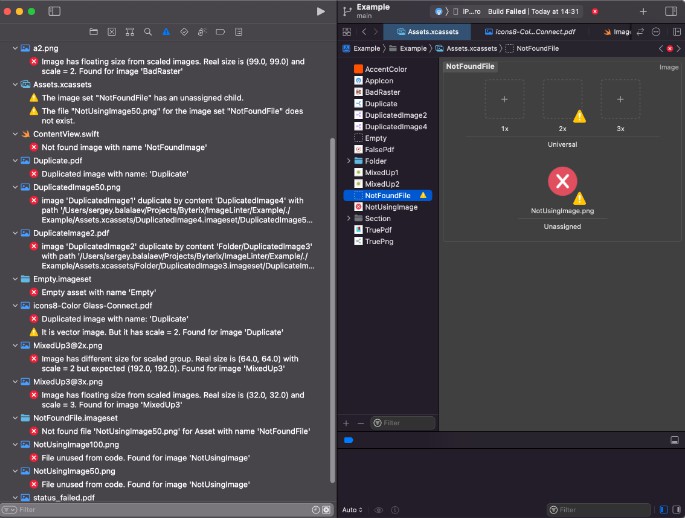Click the add asset plus button

tap(346, 423)
